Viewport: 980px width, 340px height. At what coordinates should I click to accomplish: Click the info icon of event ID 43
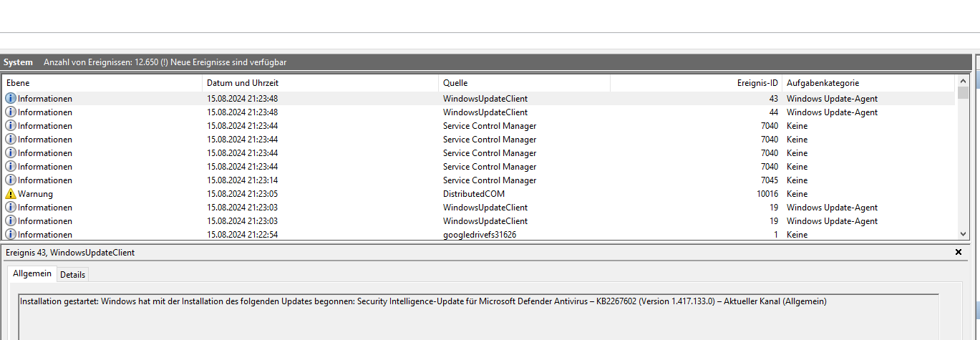[x=10, y=99]
